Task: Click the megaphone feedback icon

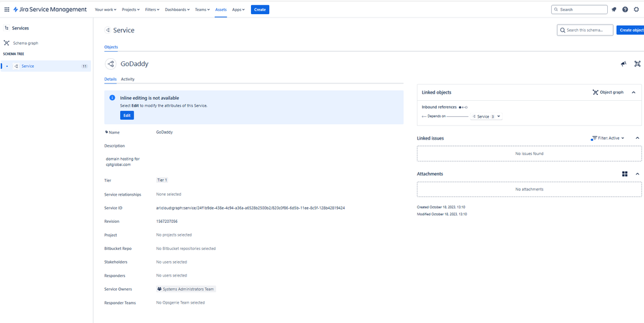Action: [x=623, y=64]
